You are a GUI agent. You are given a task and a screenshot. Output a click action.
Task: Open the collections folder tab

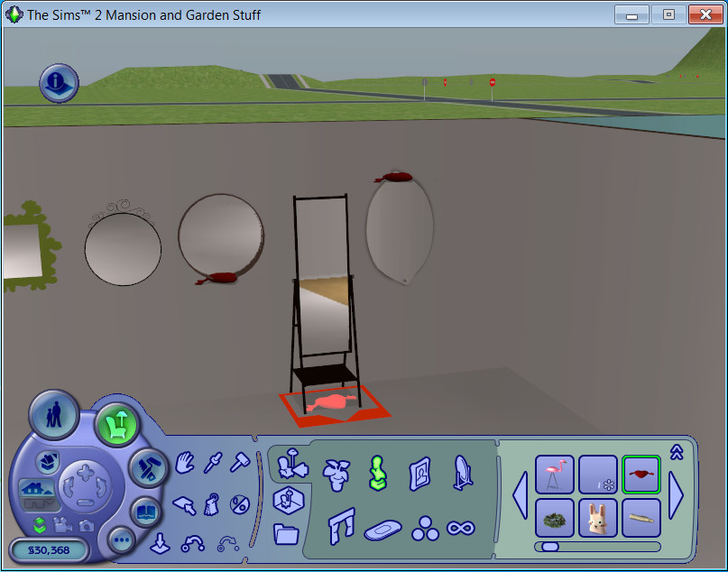[287, 533]
